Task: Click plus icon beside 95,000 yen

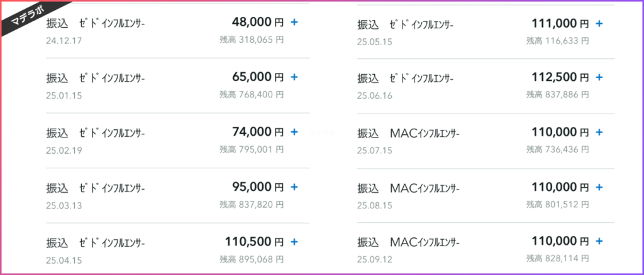Action: (294, 186)
